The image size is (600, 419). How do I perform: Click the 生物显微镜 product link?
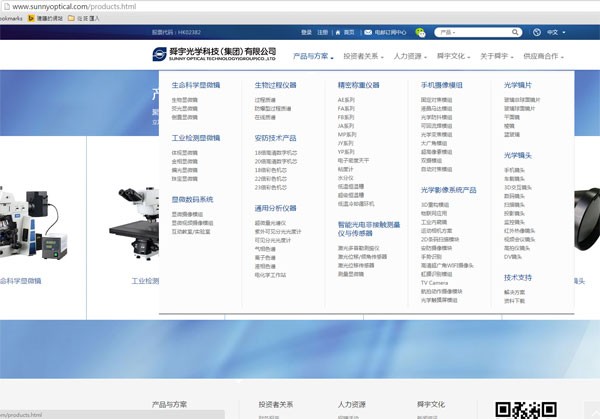coord(184,100)
